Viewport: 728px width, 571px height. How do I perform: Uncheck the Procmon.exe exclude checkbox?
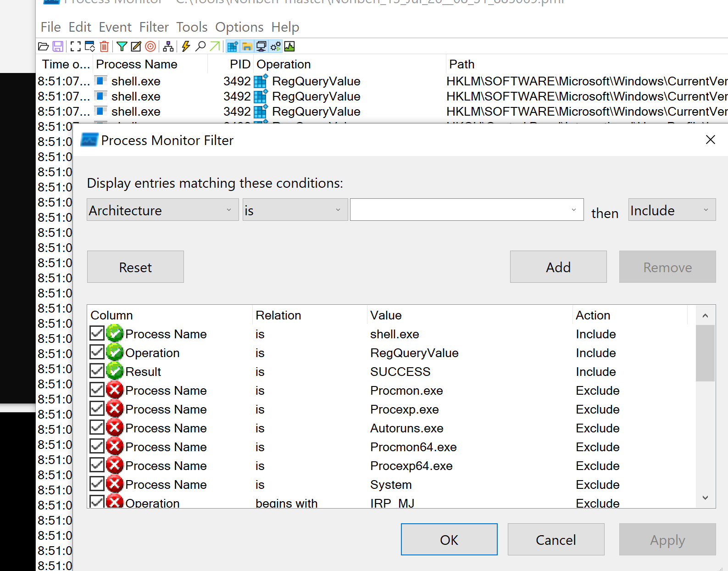coord(97,390)
